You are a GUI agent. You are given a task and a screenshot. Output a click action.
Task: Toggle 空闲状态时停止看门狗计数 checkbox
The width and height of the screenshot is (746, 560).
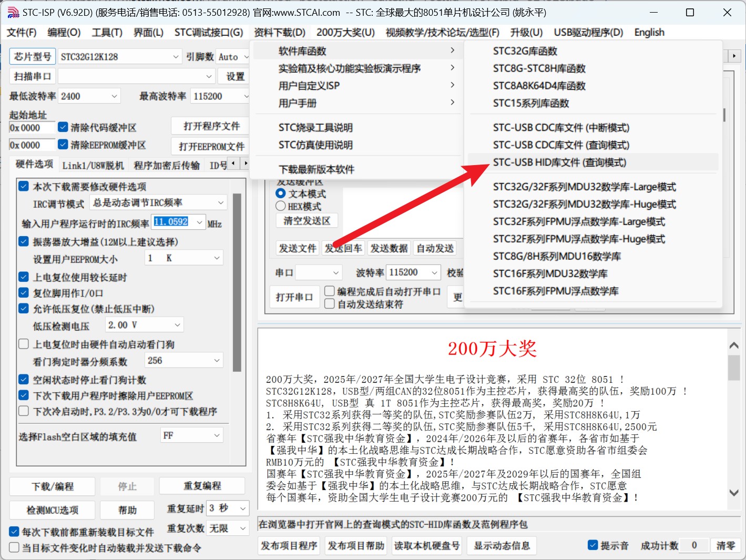[x=24, y=379]
